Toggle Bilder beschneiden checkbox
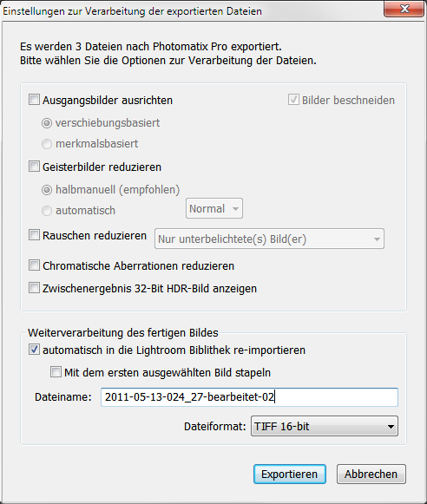This screenshot has width=427, height=504. (293, 100)
